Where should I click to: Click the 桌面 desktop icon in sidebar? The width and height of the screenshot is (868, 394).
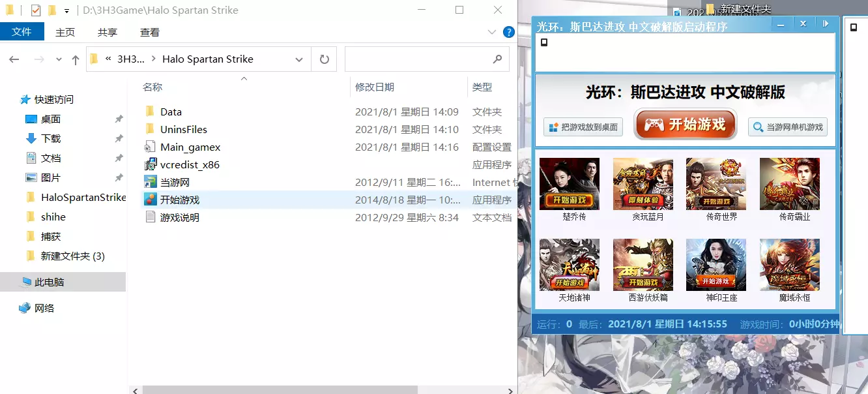31,119
